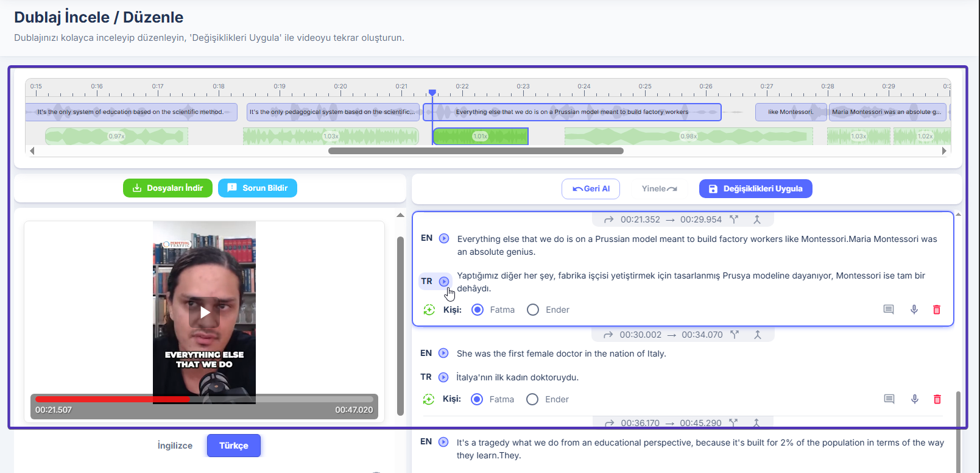980x473 pixels.
Task: Click the Değişiklikleri Uygula button
Action: coord(755,189)
